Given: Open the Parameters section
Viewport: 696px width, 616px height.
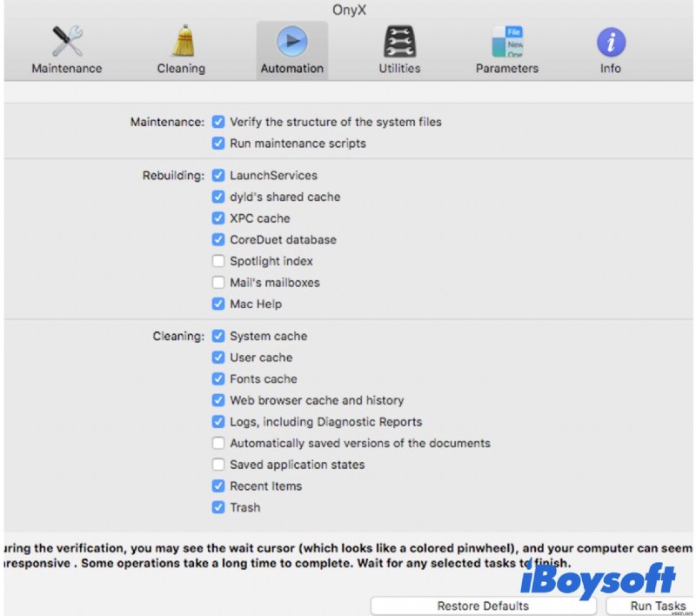Looking at the screenshot, I should click(x=506, y=45).
